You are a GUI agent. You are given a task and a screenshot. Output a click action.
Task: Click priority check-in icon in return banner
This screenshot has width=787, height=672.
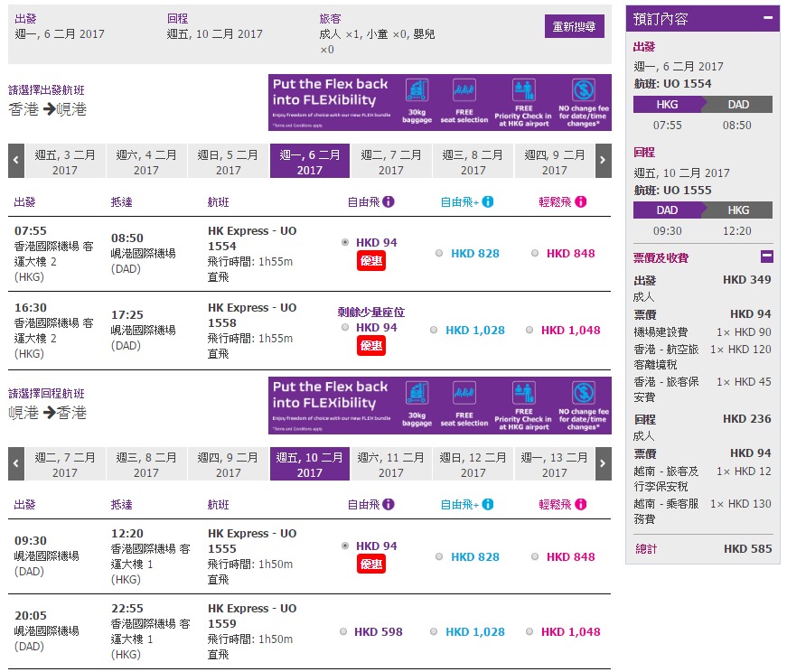523,394
